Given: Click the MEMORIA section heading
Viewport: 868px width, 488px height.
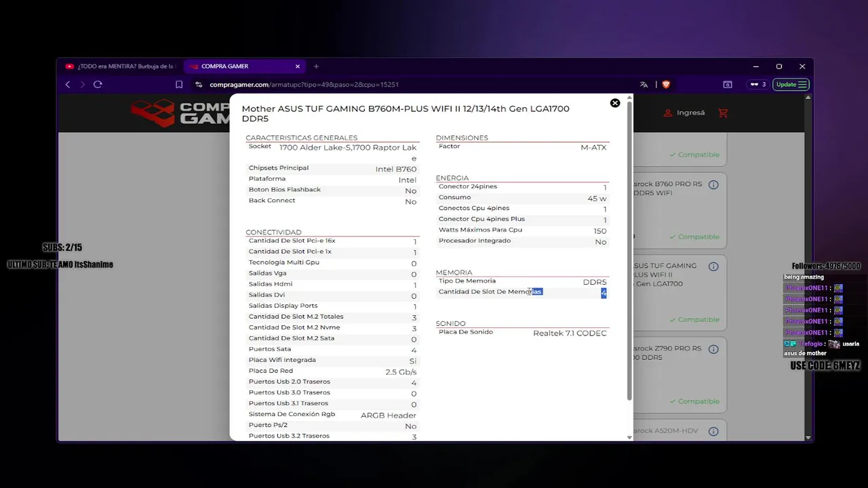Looking at the screenshot, I should click(454, 272).
